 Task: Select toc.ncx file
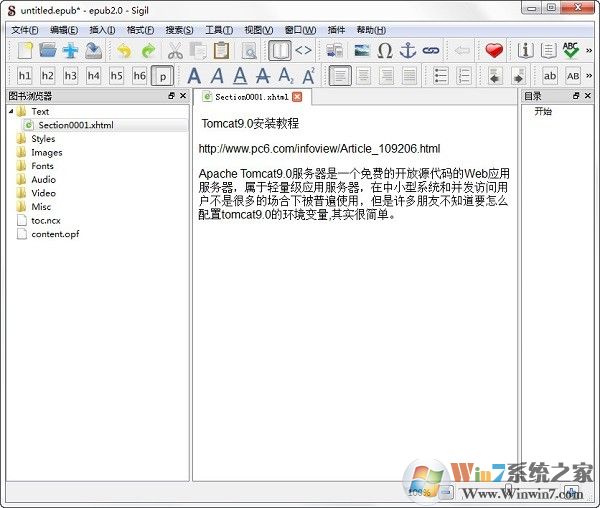click(46, 221)
